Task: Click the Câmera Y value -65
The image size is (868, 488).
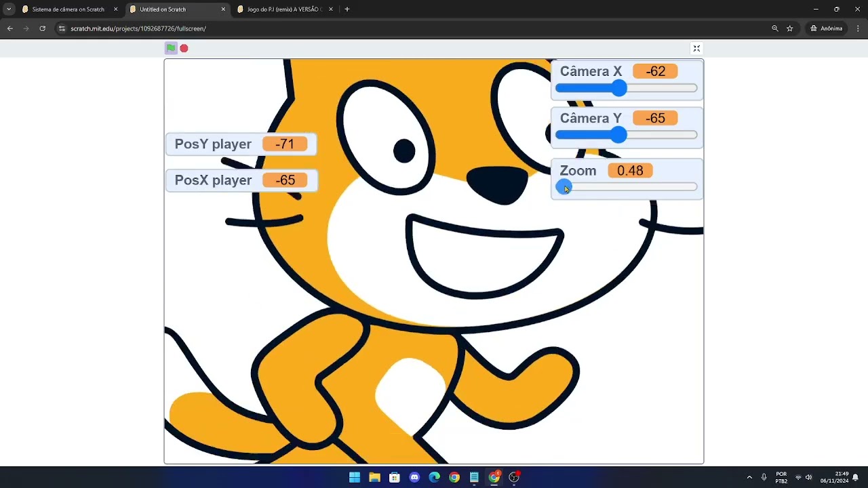Action: (x=655, y=118)
